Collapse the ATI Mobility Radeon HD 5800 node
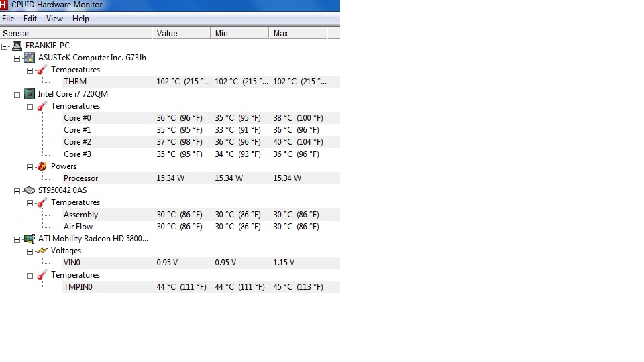This screenshot has height=362, width=644. pyautogui.click(x=17, y=239)
